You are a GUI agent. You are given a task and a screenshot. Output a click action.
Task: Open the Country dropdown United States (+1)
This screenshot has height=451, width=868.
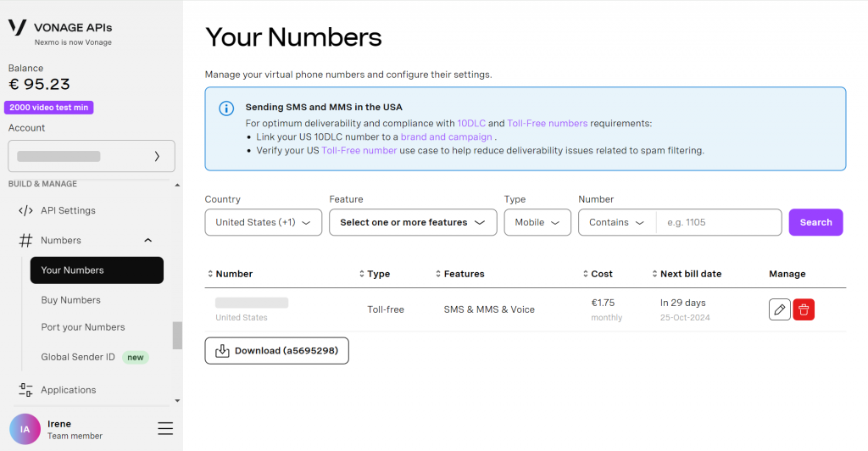pyautogui.click(x=264, y=222)
